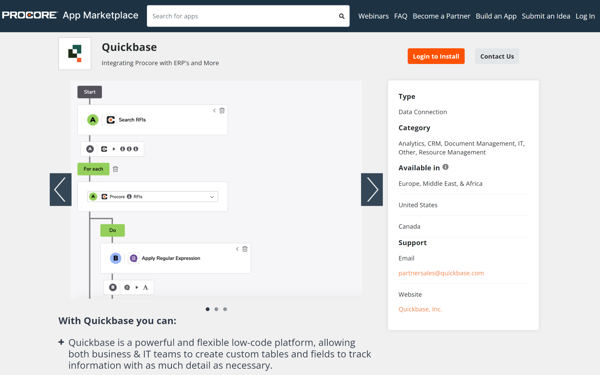This screenshot has width=600, height=375.
Task: Select the first carousel dot
Action: tap(207, 309)
